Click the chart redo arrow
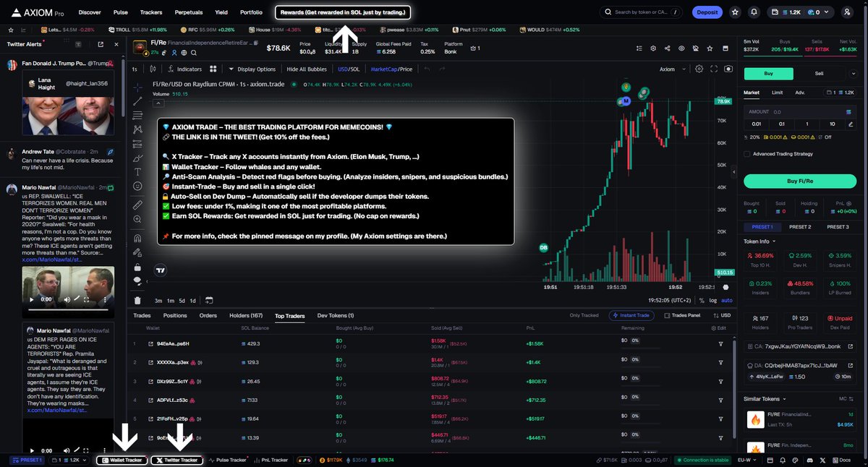 pyautogui.click(x=442, y=69)
